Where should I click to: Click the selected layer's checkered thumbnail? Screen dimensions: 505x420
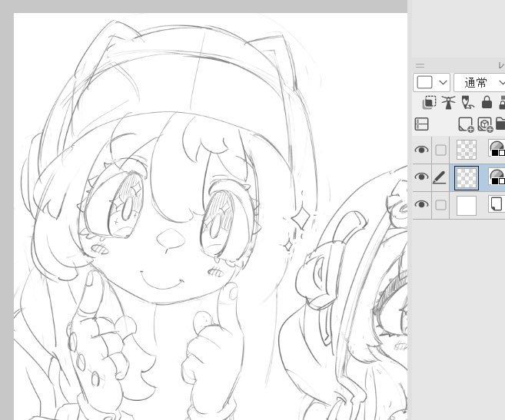pyautogui.click(x=467, y=178)
